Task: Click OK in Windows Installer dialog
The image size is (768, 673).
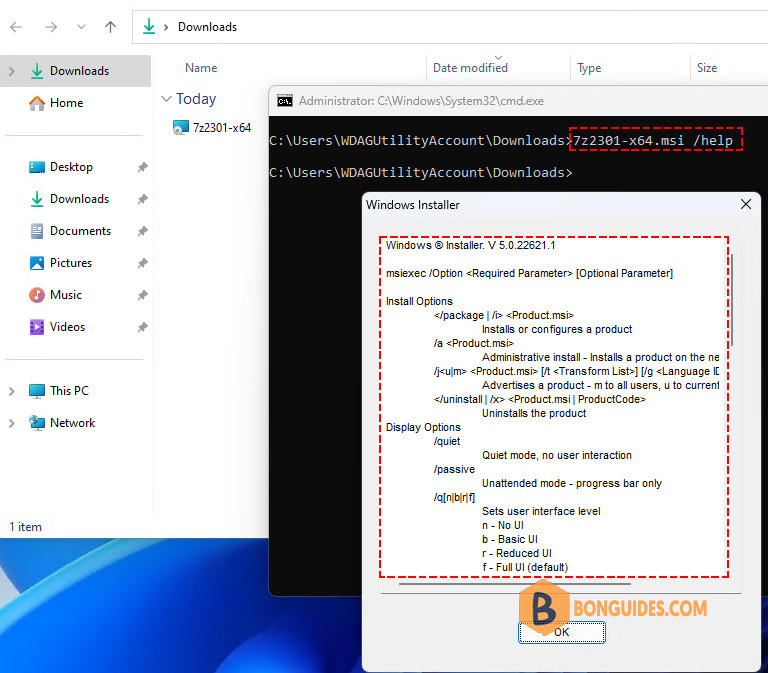Action: [x=561, y=632]
